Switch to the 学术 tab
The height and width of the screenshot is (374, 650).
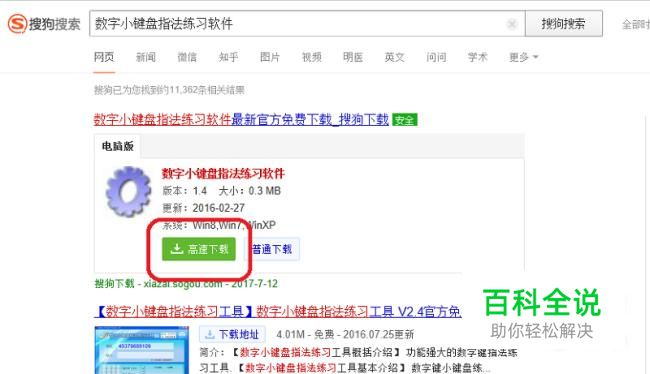pos(478,57)
